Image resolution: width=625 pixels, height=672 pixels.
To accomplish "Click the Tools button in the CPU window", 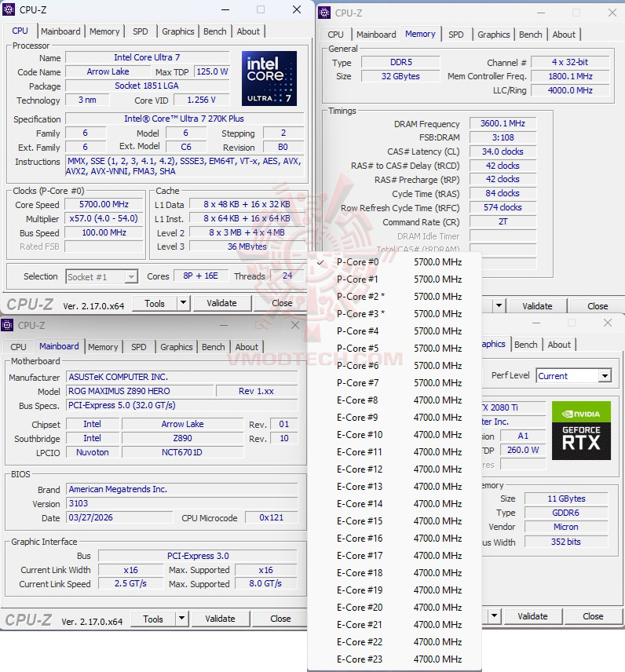I will [x=155, y=303].
